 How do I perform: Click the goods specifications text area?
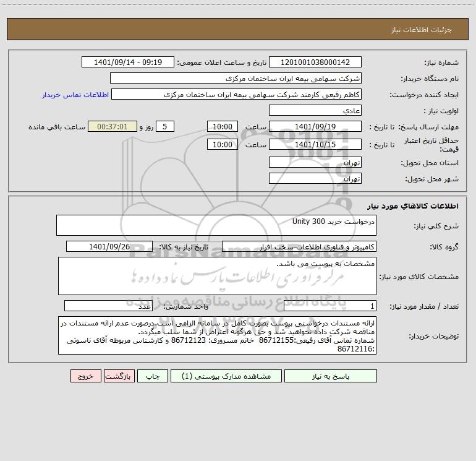coord(217,276)
